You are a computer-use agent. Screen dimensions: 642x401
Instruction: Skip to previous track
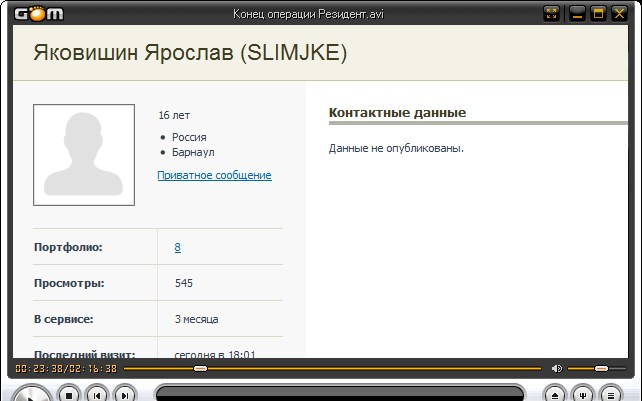point(96,394)
